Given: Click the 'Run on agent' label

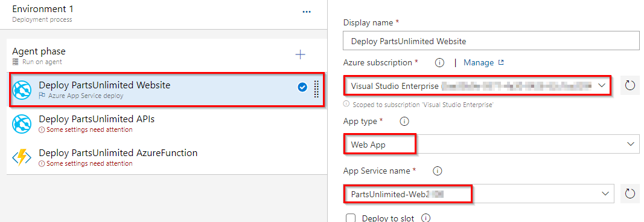Looking at the screenshot, I should click(x=42, y=62).
